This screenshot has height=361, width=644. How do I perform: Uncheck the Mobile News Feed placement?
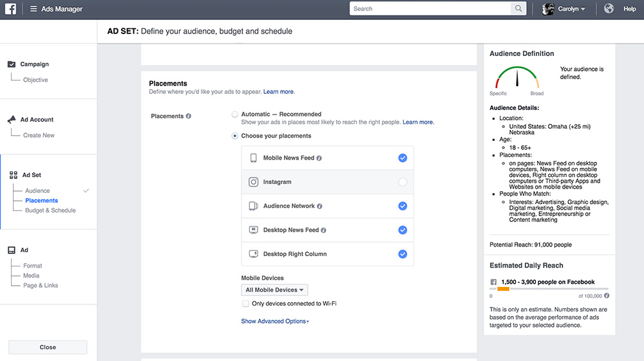pyautogui.click(x=402, y=158)
